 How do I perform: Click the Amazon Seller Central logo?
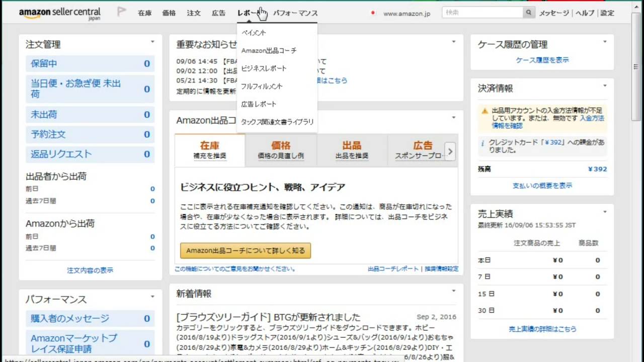[x=60, y=14]
